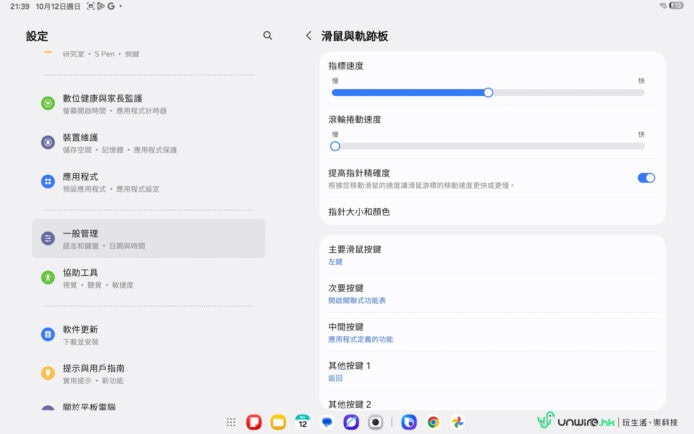Screen dimensions: 694x434
Task: Launch Google Chrome from the taskbar
Action: click(433, 423)
